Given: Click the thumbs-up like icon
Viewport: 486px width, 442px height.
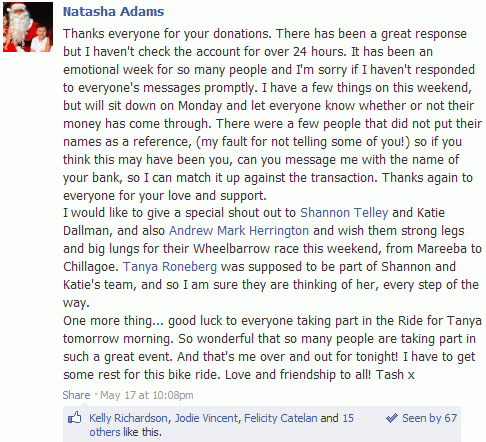Looking at the screenshot, I should [x=75, y=418].
